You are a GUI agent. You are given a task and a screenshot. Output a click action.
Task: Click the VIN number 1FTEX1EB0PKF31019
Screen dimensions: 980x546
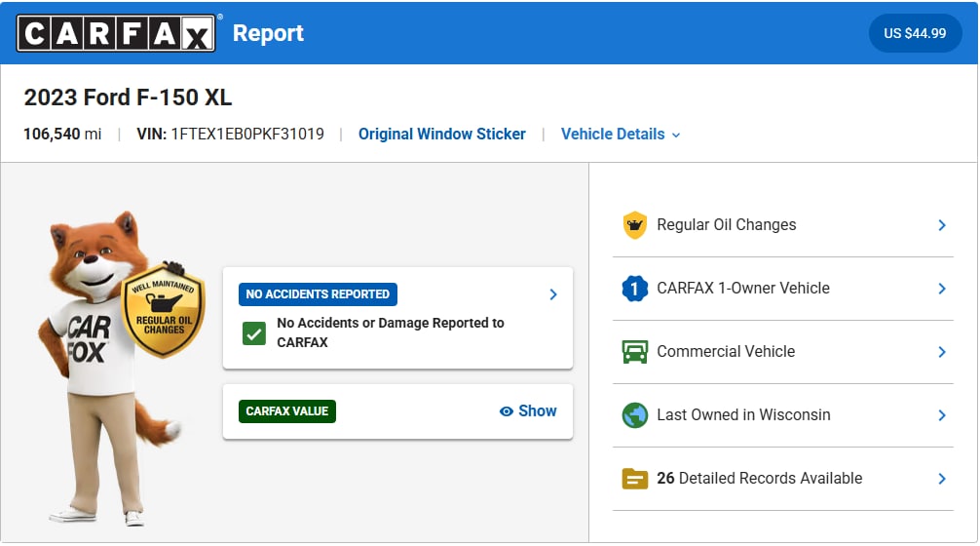[x=247, y=134]
